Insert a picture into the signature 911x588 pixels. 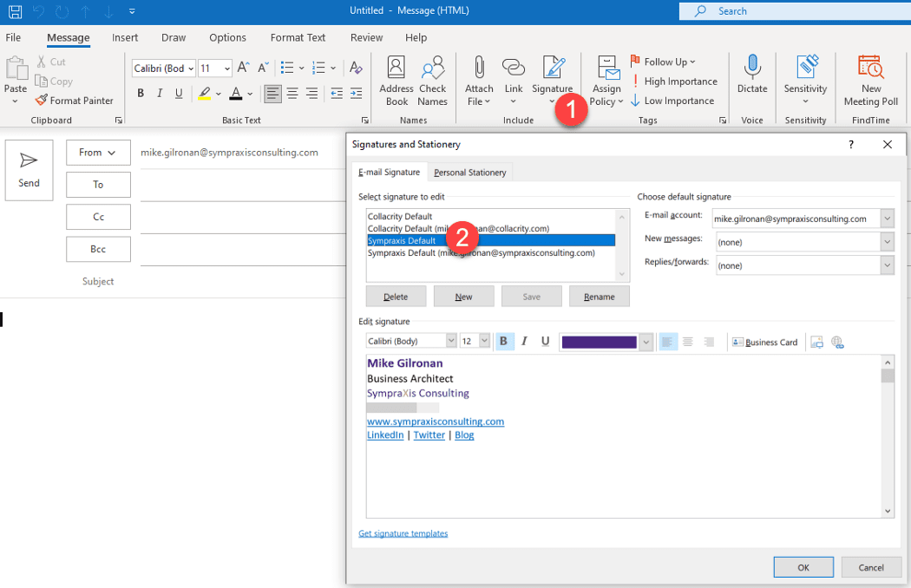[816, 342]
